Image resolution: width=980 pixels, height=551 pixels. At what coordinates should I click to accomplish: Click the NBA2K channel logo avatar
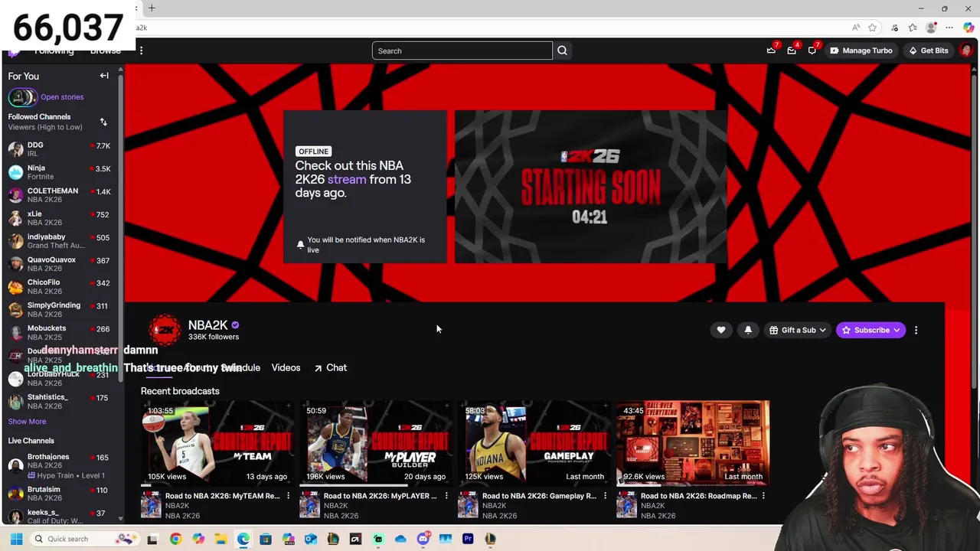click(165, 330)
